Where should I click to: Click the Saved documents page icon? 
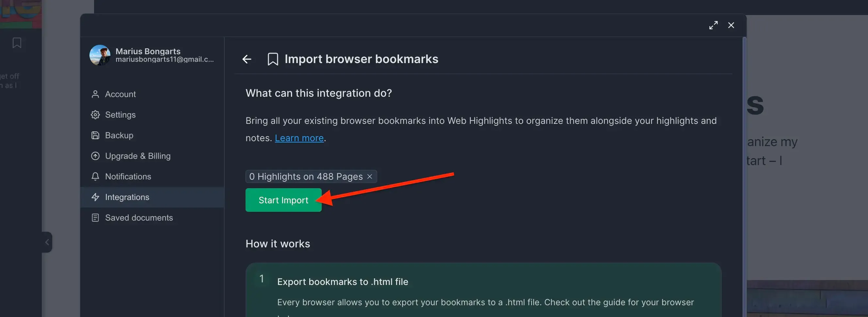[x=95, y=218]
